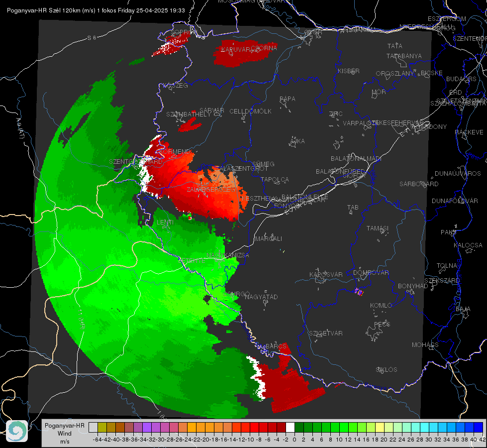Click the TATABANYA city label

pos(404,56)
